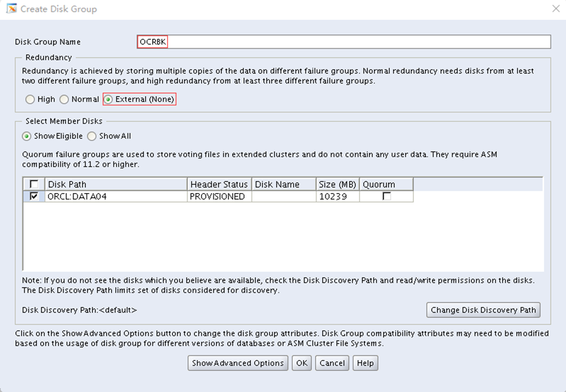Click Change Disk Discovery Path button

click(483, 310)
